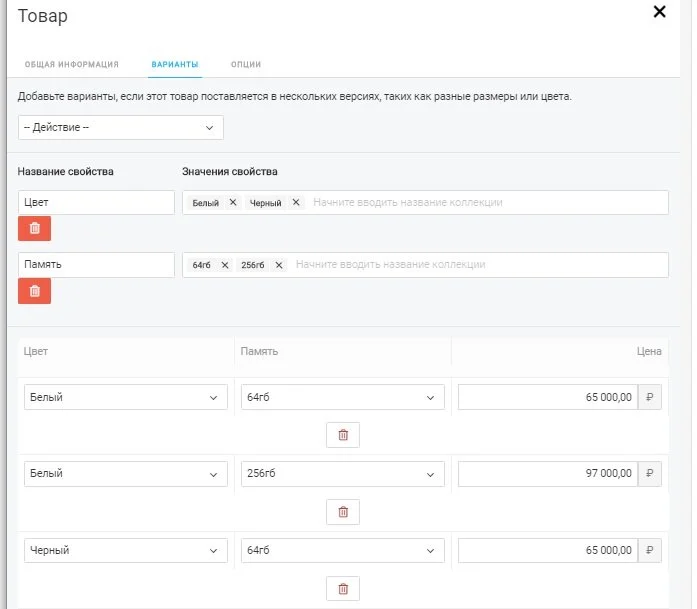Click the Память property name field
The width and height of the screenshot is (697, 609).
(96, 265)
